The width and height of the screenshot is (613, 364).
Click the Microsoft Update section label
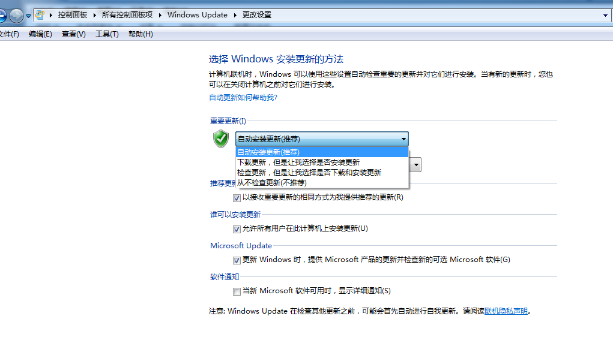pos(241,246)
